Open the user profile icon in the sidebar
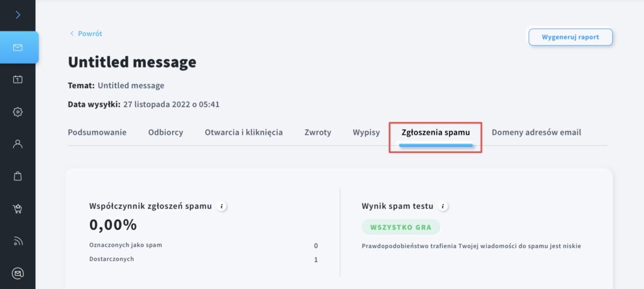 pyautogui.click(x=18, y=144)
